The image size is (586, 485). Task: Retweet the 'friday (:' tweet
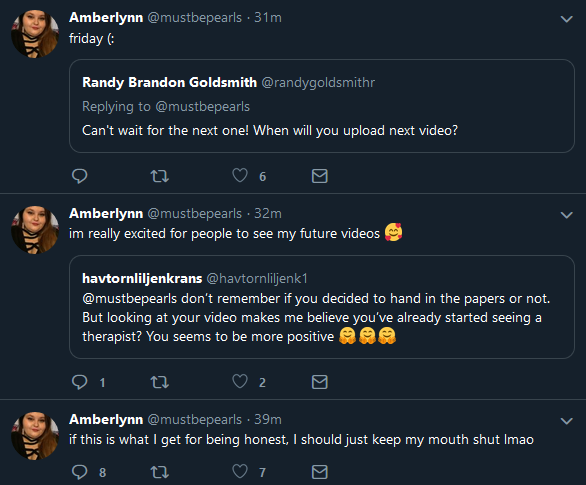tap(160, 176)
